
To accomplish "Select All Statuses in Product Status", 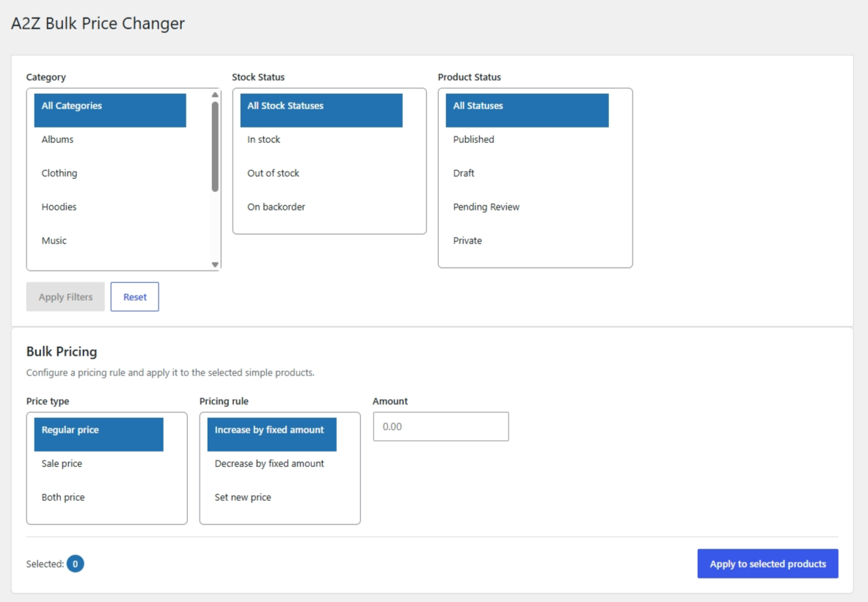I will pyautogui.click(x=527, y=110).
